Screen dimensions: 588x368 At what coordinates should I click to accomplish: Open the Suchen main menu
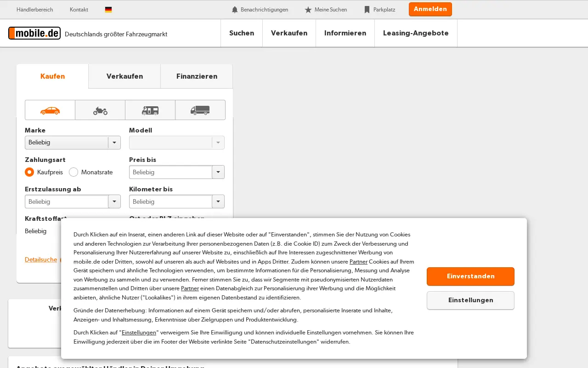pos(242,33)
